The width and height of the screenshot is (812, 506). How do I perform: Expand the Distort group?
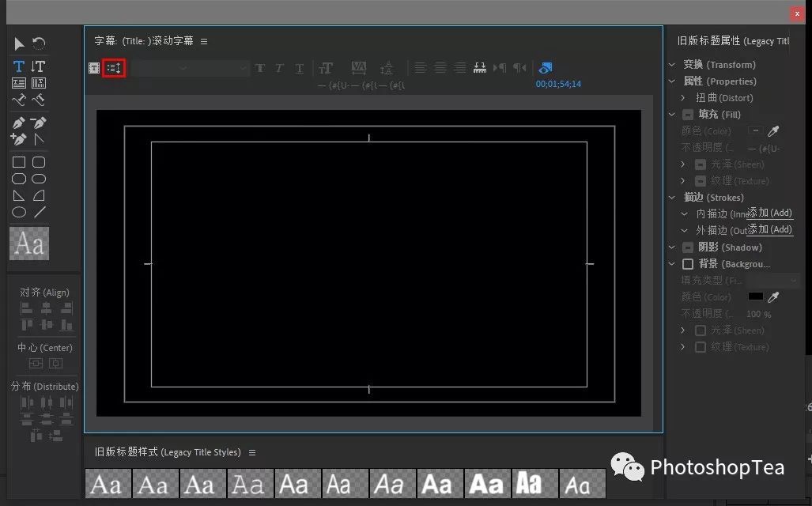tap(683, 98)
